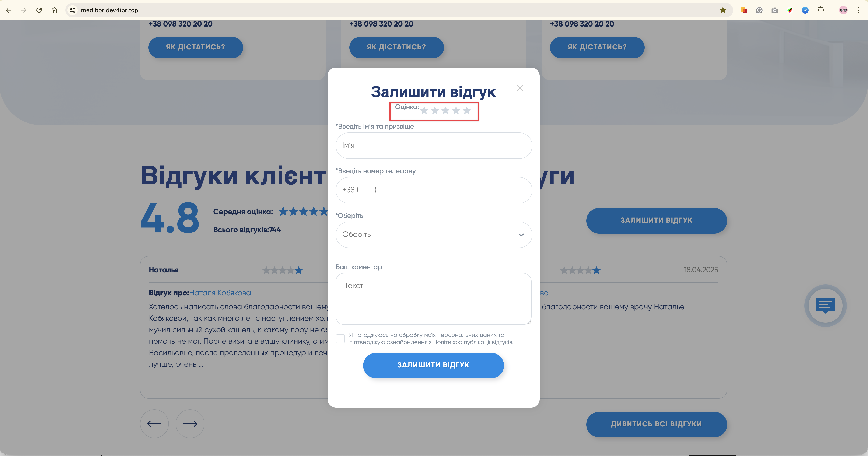Viewport: 868px width, 456px height.
Task: Focus the Ім'я name field
Action: click(434, 146)
